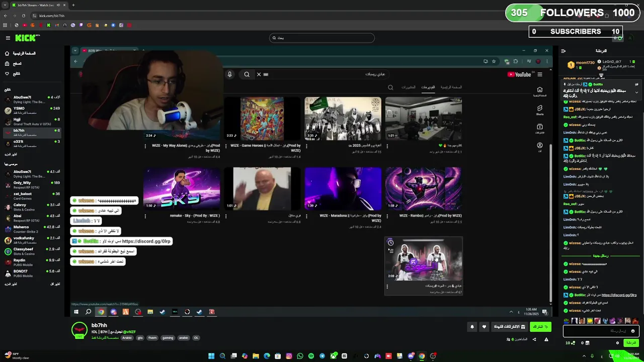The image size is (644, 362).
Task: Open Classybeef recommended channel
Action: 32,251
